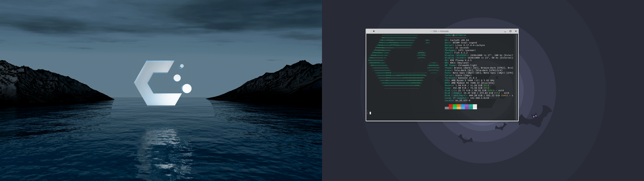Close the Konsole terminal window
The width and height of the screenshot is (644, 181).
[x=516, y=31]
